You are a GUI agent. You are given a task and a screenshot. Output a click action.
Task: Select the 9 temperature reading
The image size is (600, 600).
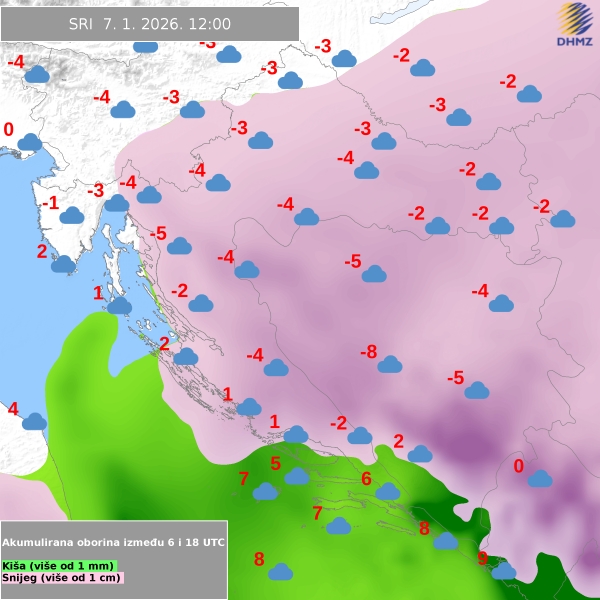483,559
